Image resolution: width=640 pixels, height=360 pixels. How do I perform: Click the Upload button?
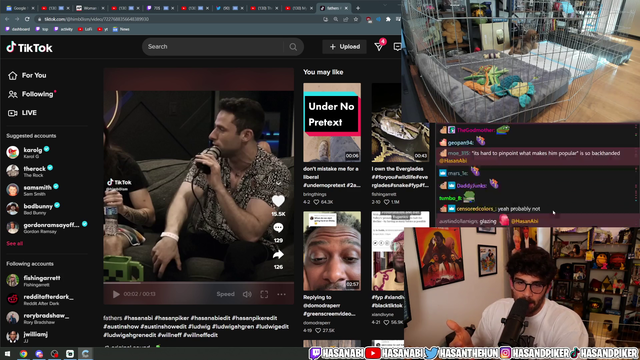tap(345, 47)
